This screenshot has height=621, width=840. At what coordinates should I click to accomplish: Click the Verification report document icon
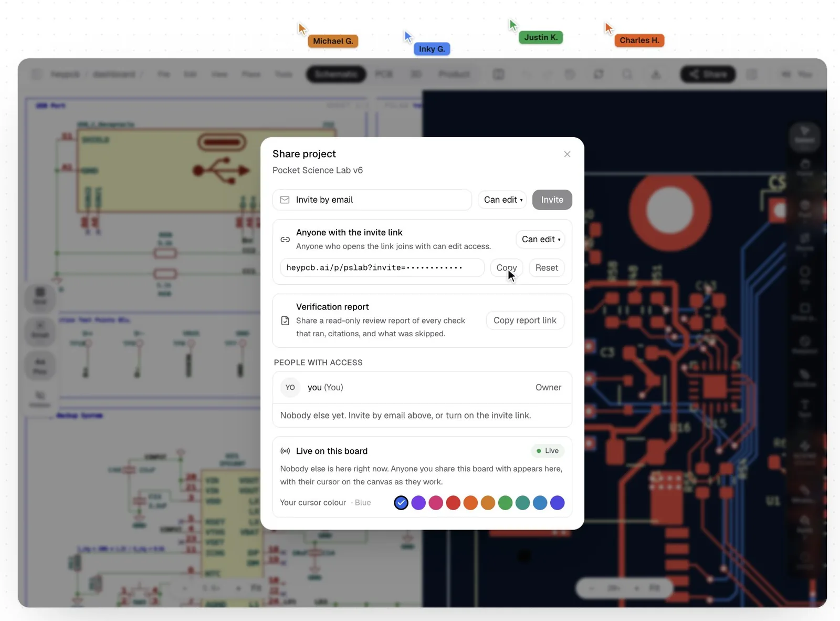coord(285,320)
